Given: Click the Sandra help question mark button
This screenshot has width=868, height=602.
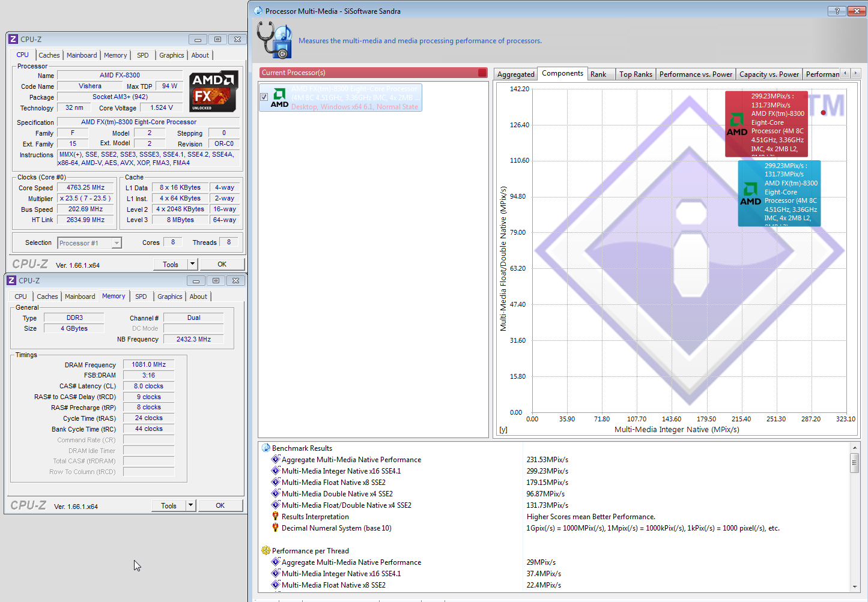Looking at the screenshot, I should point(836,11).
